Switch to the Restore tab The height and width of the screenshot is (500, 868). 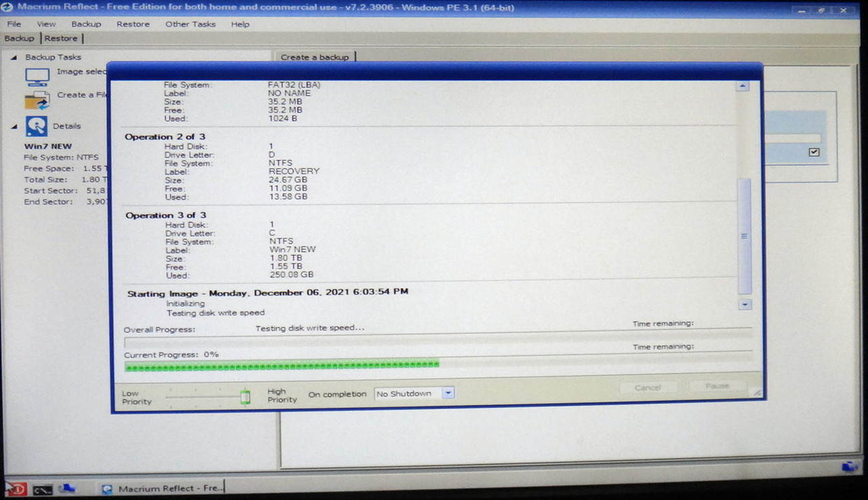pyautogui.click(x=61, y=39)
